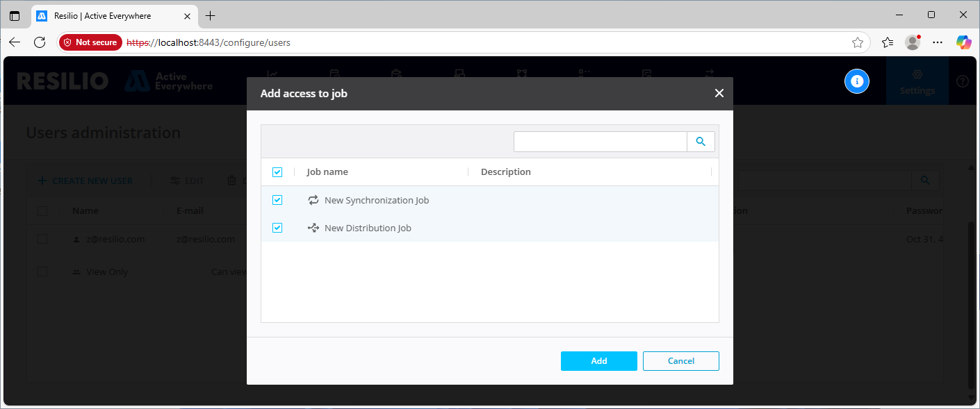
Task: Click the browser back arrow
Action: (15, 42)
